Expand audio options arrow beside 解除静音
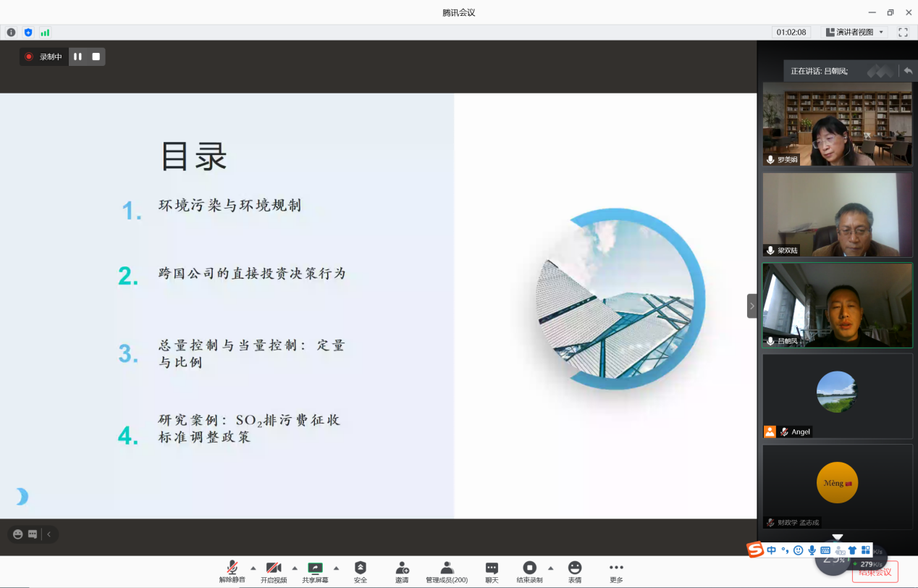918x588 pixels. coord(253,568)
